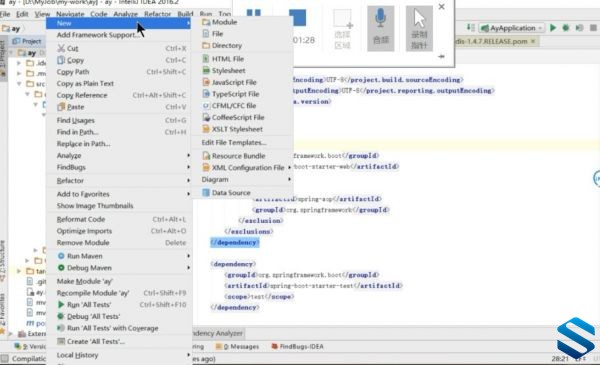Open Edit File Templates
The height and width of the screenshot is (365, 600).
tap(234, 143)
